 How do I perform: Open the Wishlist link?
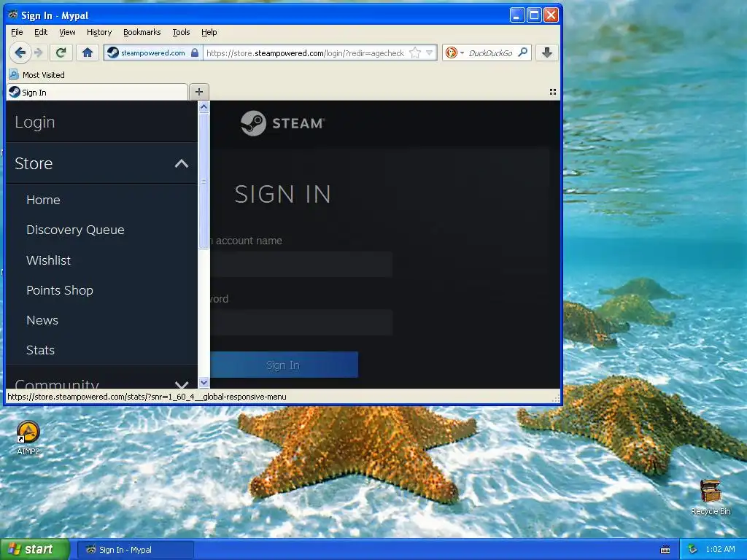(x=49, y=260)
